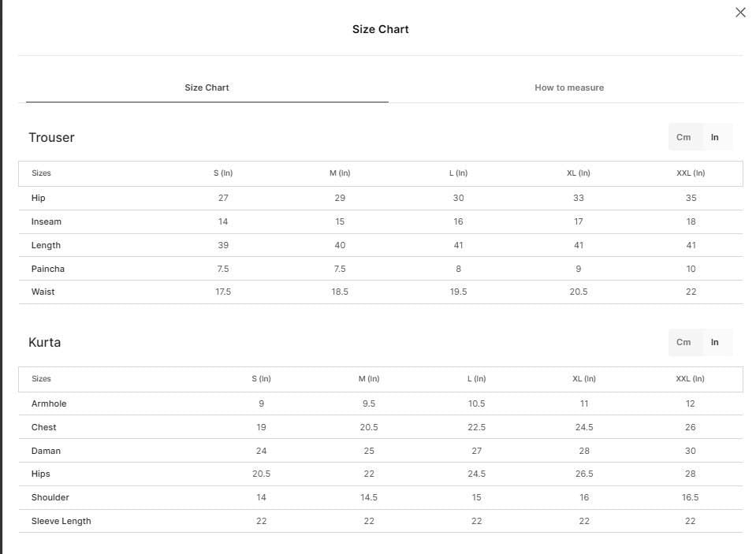Click the Trouser section heading
Screen dimensions: 756x554
tap(51, 137)
